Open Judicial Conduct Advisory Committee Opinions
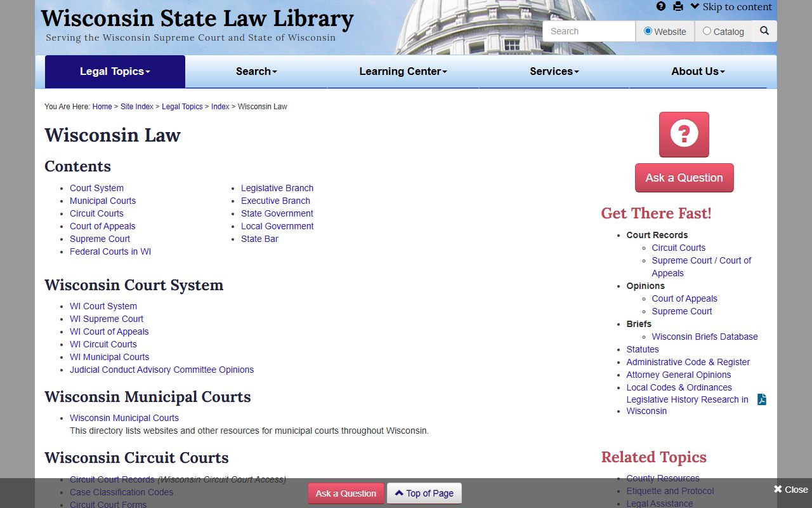Screen dimensions: 812x508 (x=162, y=370)
